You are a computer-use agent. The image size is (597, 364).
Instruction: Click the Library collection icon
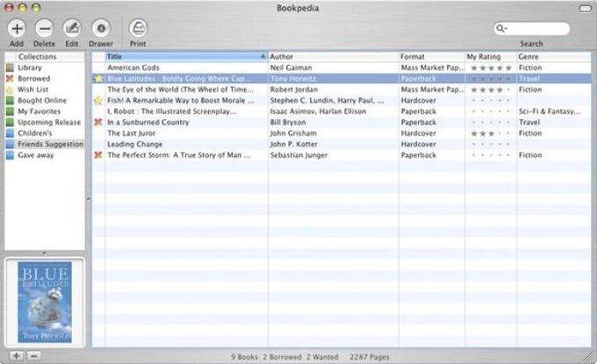[x=10, y=68]
